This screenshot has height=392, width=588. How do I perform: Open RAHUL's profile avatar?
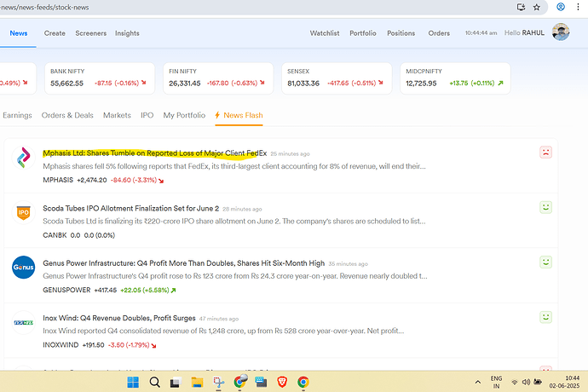(561, 32)
